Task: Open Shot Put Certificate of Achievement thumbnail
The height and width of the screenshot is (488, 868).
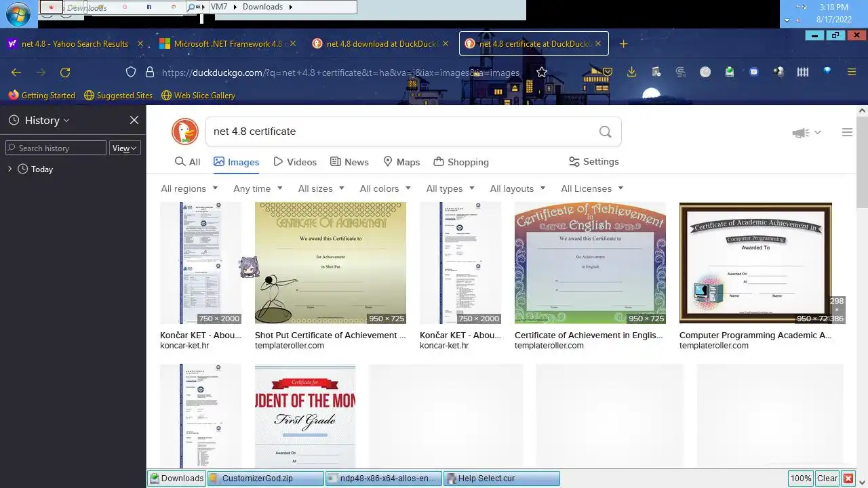Action: click(x=330, y=263)
